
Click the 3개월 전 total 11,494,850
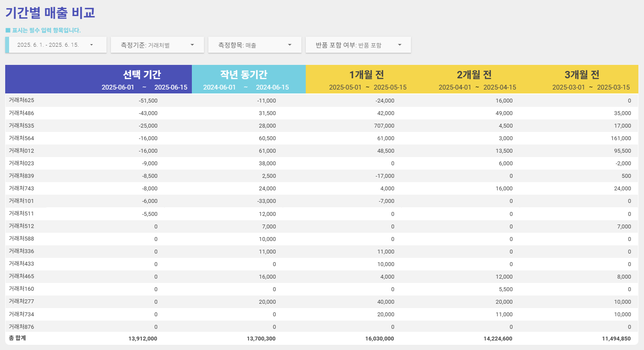click(617, 339)
